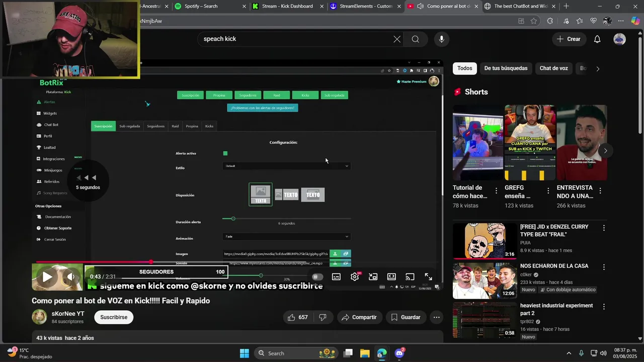
Task: Close the Spotify – Search tab
Action: click(245, 6)
